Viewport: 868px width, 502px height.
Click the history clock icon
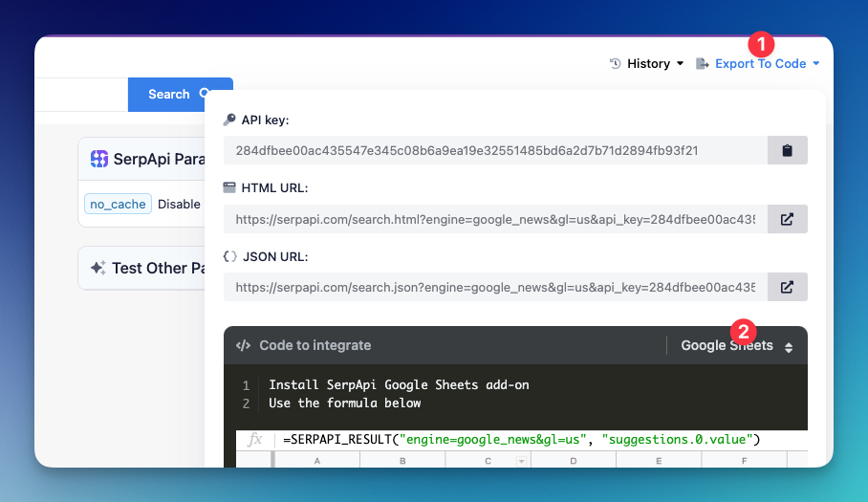coord(615,64)
